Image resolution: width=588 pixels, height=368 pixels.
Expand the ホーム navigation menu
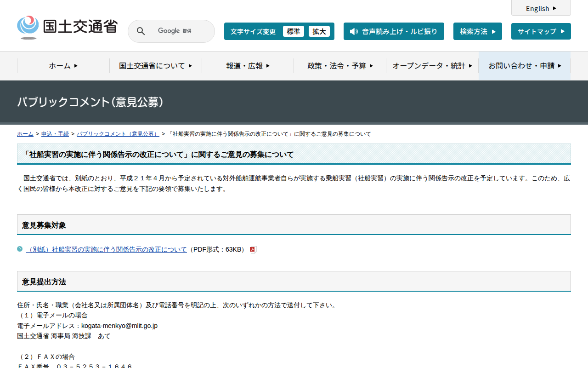(x=63, y=66)
